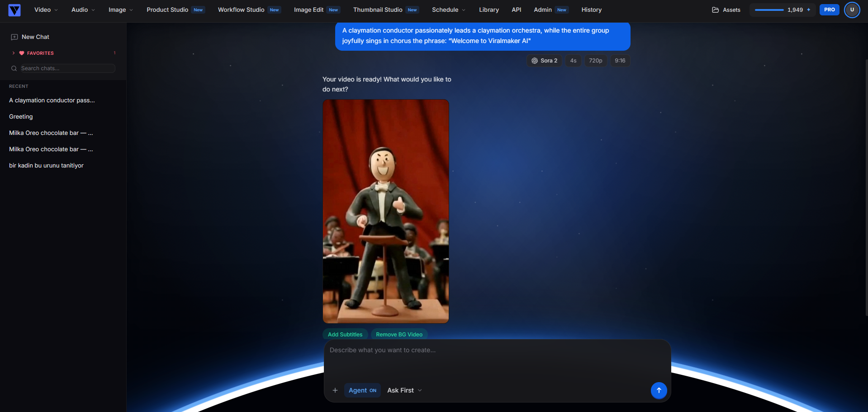Screen dimensions: 868x412
Task: Click the Favorites heart icon
Action: tap(22, 53)
